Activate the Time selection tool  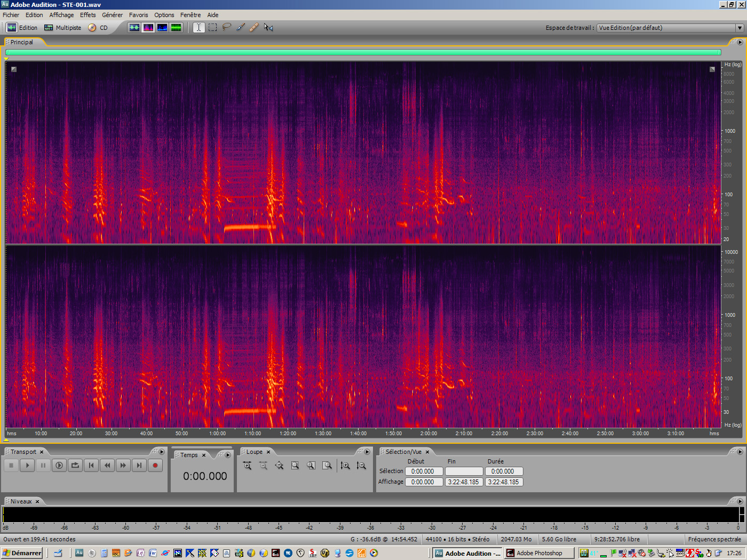198,27
